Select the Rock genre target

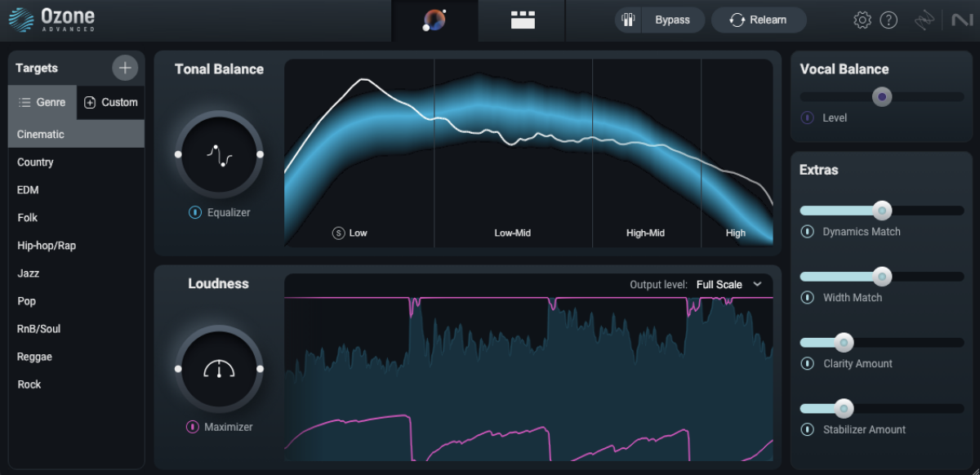[x=76, y=384]
